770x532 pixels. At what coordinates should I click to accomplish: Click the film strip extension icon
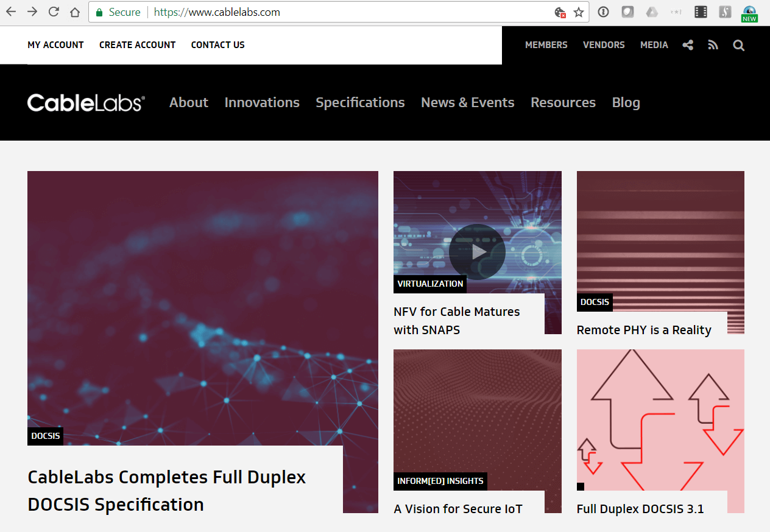point(701,12)
